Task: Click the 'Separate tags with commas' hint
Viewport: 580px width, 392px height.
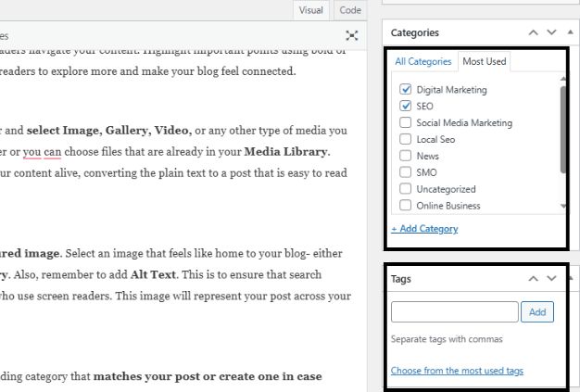Action: 447,339
